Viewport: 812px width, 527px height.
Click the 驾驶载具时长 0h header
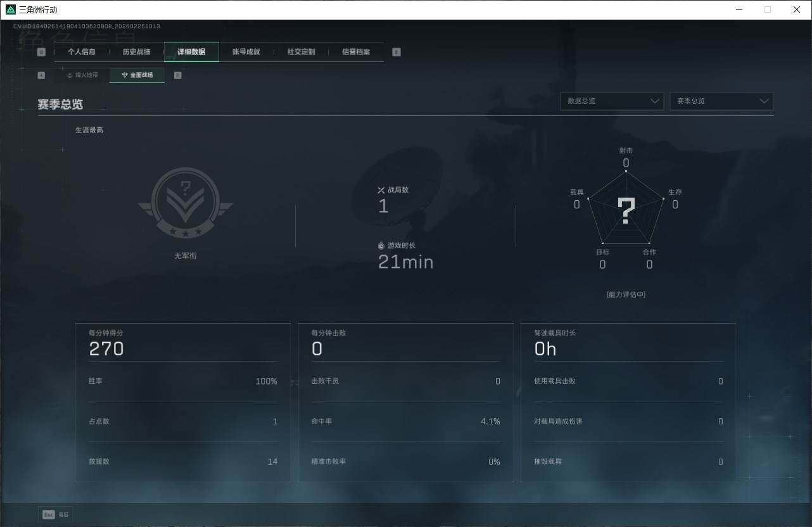[x=628, y=343]
